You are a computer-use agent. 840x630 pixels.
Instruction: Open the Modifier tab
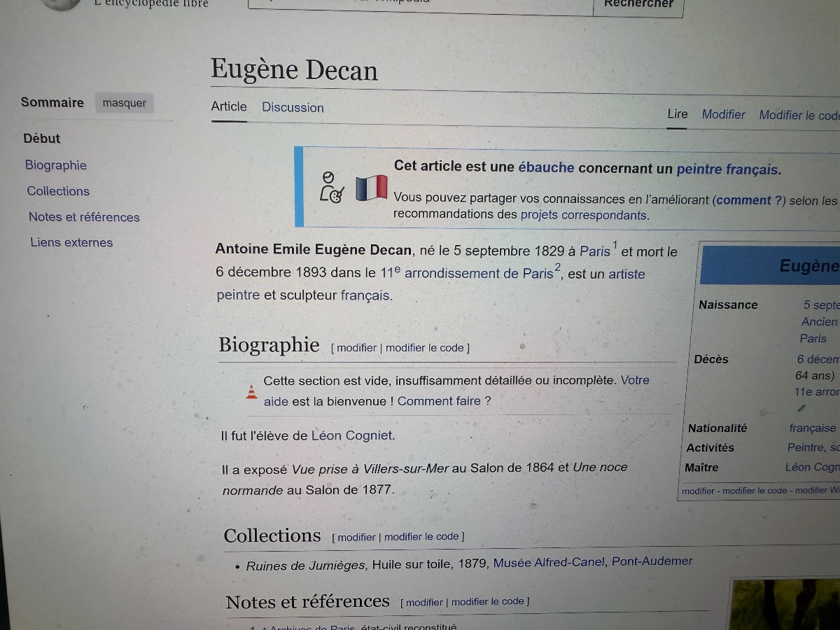click(x=724, y=114)
